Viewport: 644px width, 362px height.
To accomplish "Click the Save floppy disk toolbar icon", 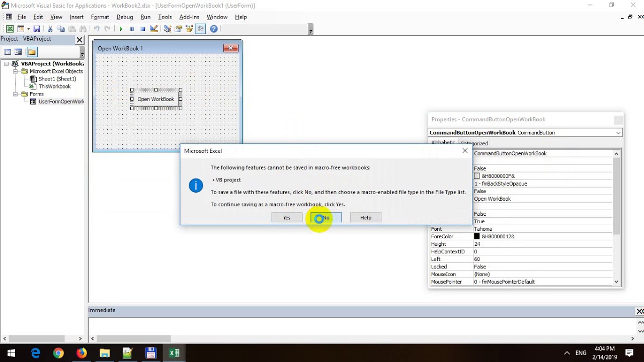I will (x=37, y=29).
